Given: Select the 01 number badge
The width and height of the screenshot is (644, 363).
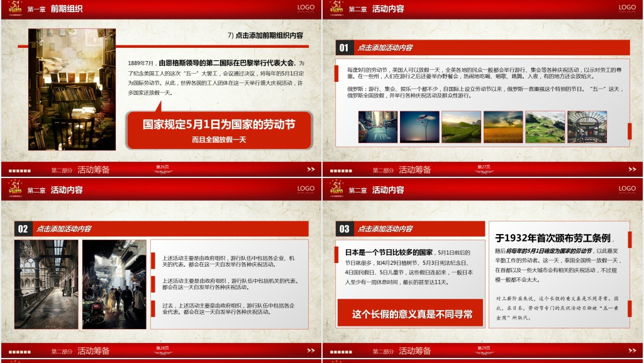Looking at the screenshot, I should point(343,48).
